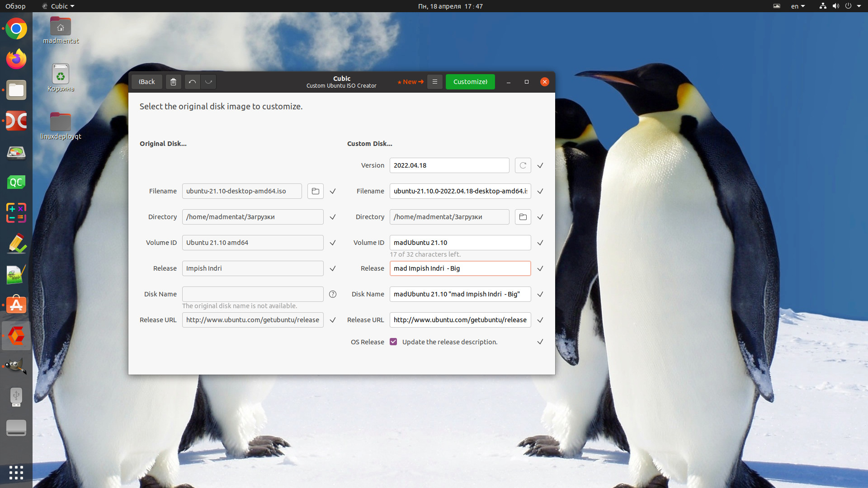Click the original Release field Impish Indri
The image size is (868, 488).
pyautogui.click(x=253, y=268)
